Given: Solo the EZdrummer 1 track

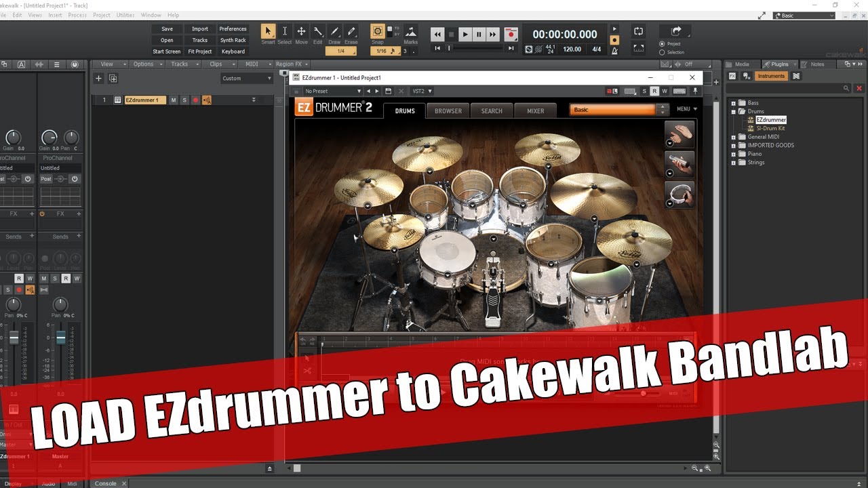Looking at the screenshot, I should point(184,100).
